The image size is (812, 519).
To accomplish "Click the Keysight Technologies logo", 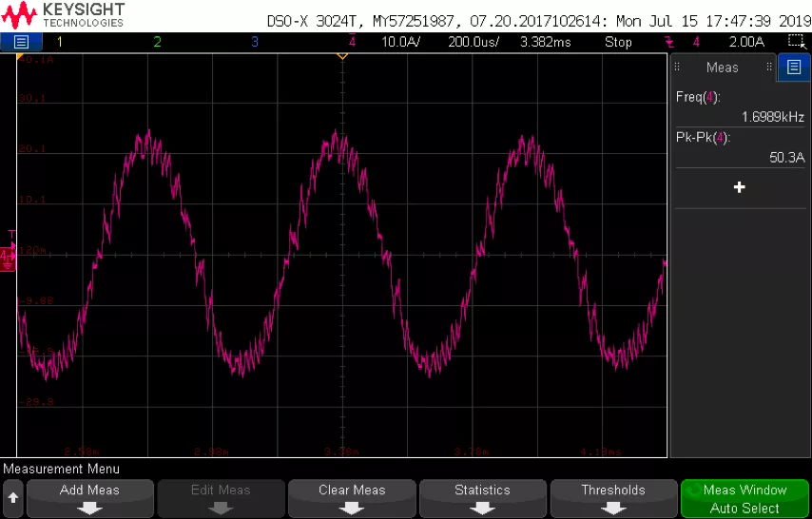I will click(x=63, y=15).
